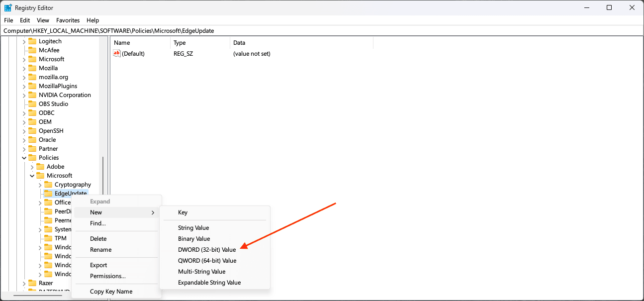Open the Help menu
Screen dimensions: 644x301
93,20
